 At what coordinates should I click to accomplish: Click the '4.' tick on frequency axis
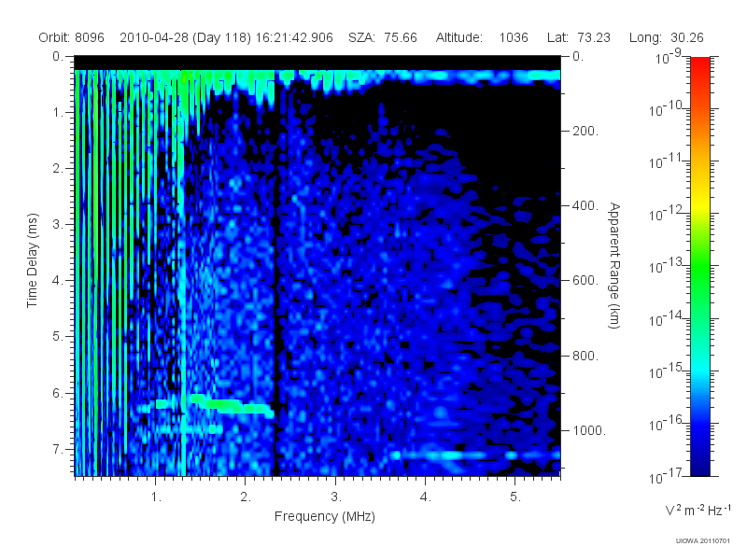[426, 497]
